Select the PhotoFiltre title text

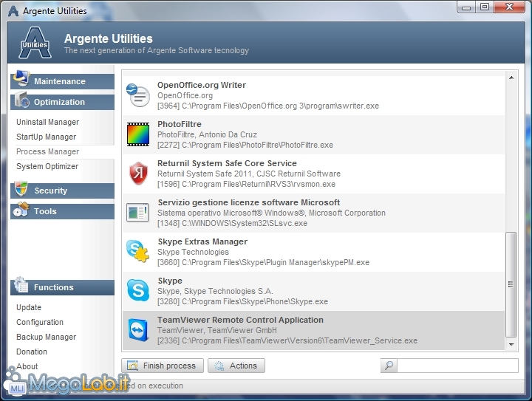click(179, 124)
